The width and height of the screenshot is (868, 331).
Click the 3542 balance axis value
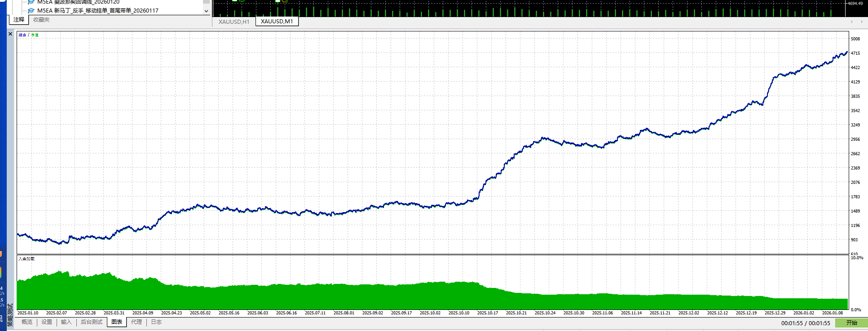[x=855, y=111]
